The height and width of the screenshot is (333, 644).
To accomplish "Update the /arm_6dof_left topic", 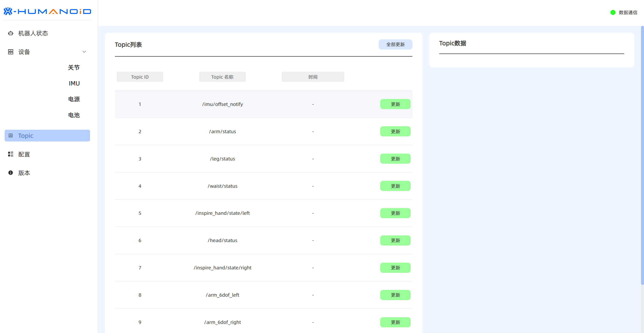I will pyautogui.click(x=395, y=295).
